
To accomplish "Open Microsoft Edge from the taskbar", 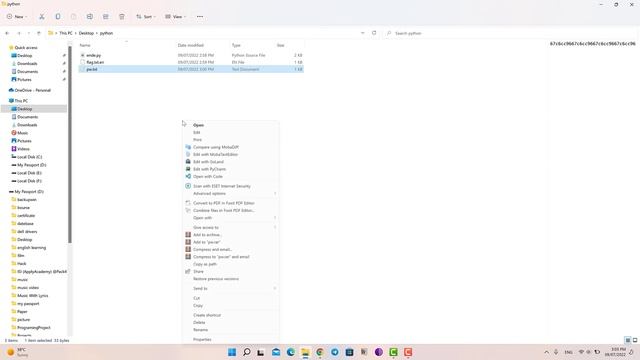I will pyautogui.click(x=291, y=352).
